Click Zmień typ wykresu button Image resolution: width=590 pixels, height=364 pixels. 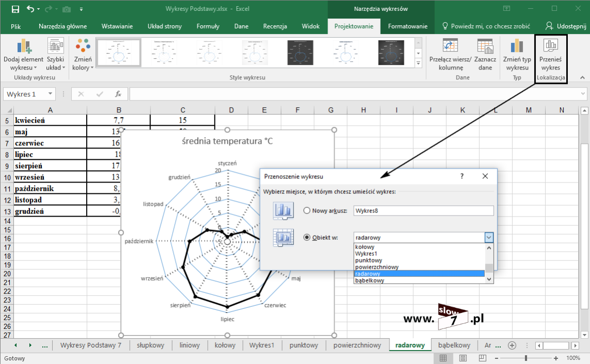(x=517, y=55)
